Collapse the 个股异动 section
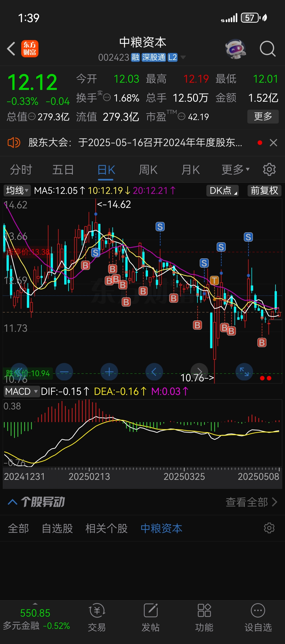 tap(12, 502)
